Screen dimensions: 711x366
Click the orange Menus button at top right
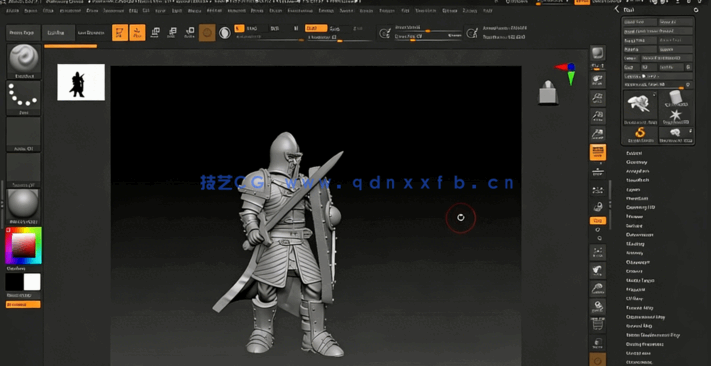[582, 2]
